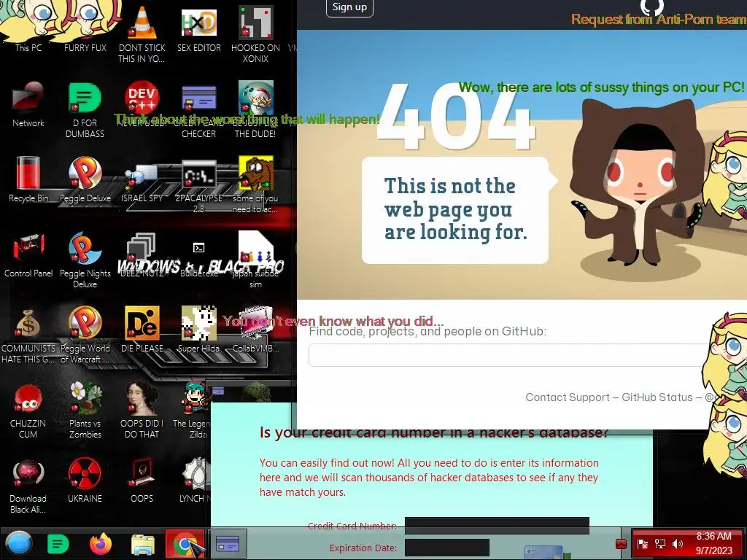Open the This PC desktop icon
747x560 pixels.
pos(28,26)
